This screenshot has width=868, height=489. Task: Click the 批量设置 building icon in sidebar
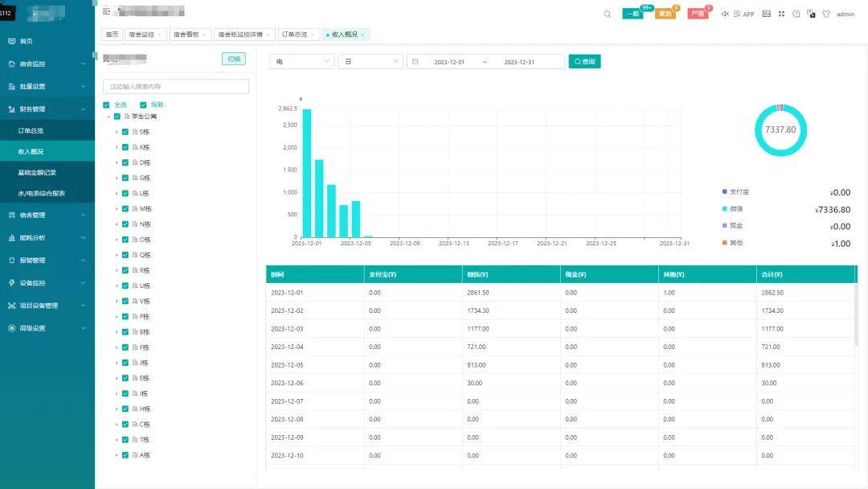(x=11, y=86)
